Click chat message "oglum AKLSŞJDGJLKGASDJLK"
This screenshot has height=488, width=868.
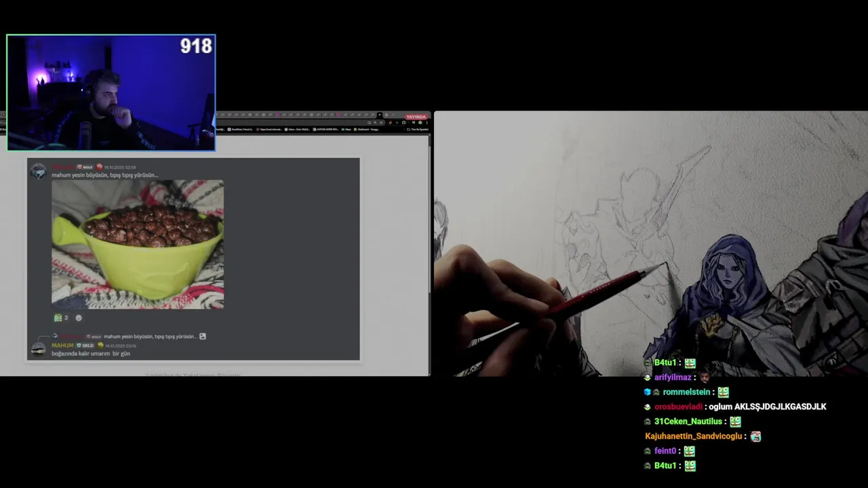click(768, 407)
